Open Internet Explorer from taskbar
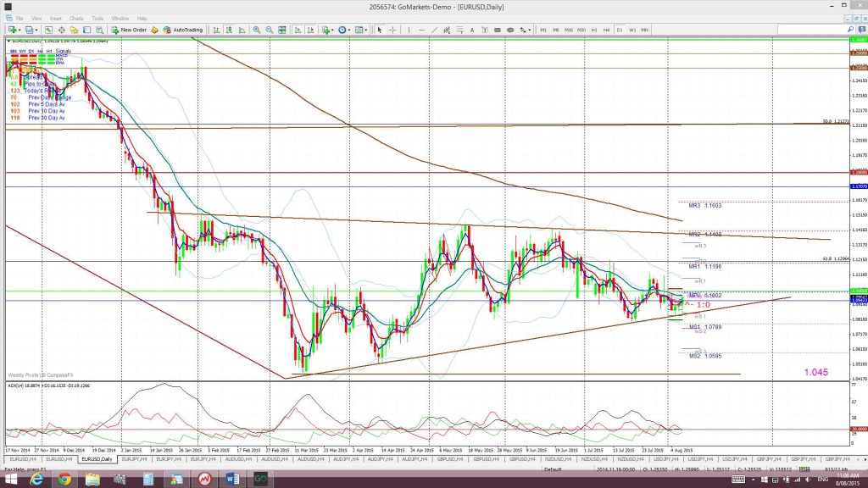The height and width of the screenshot is (488, 868). (36, 480)
